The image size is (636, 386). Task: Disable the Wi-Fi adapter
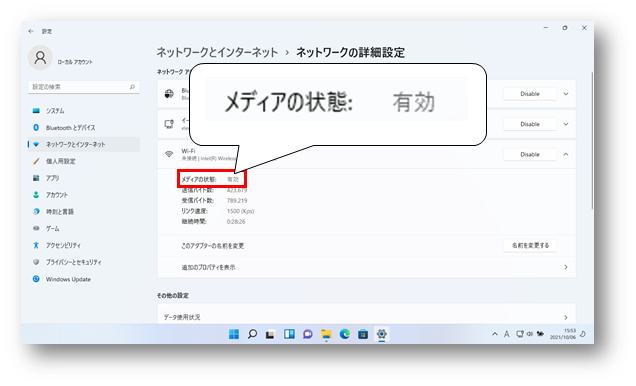tap(530, 154)
